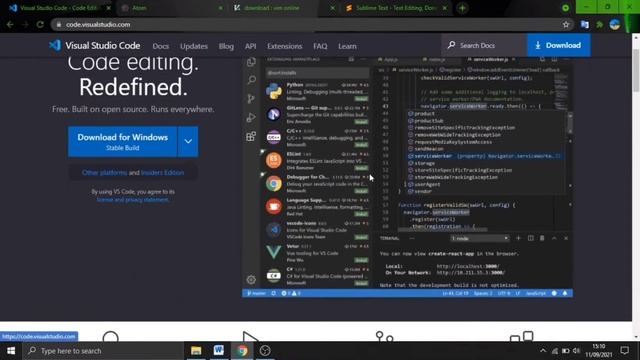The width and height of the screenshot is (640, 360).
Task: Click the vscode-icons extension icon
Action: coord(274,229)
